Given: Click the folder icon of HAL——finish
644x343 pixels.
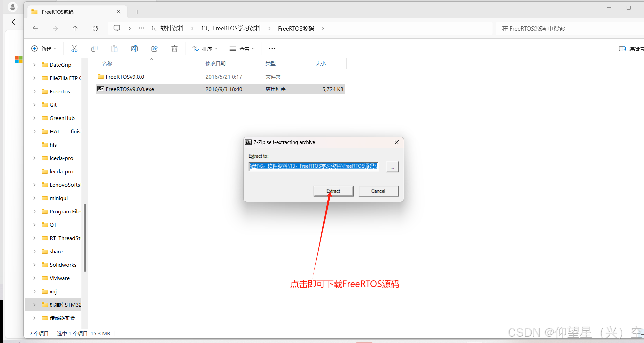Looking at the screenshot, I should coord(45,131).
